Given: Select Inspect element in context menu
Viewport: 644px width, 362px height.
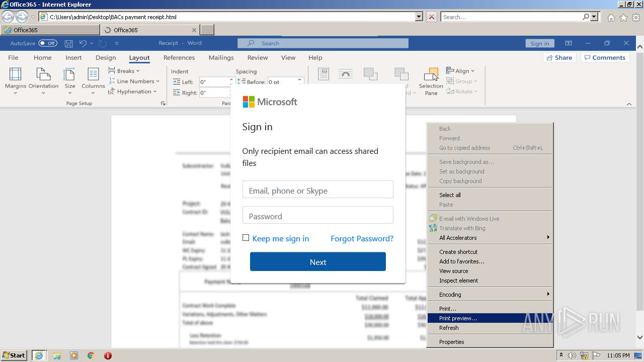Looking at the screenshot, I should coord(489,281).
